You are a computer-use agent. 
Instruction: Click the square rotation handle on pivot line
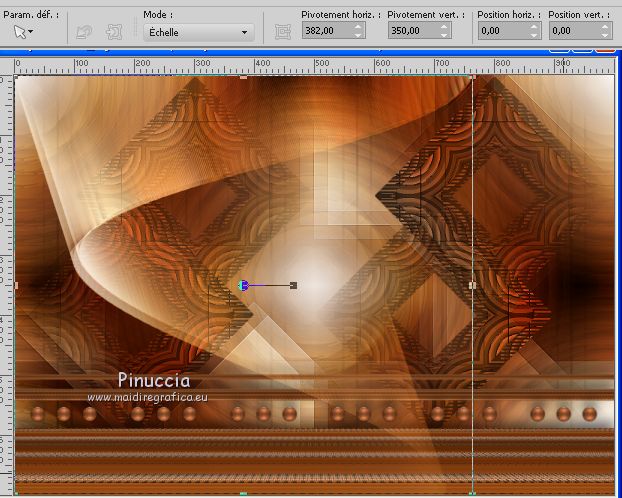coord(294,285)
